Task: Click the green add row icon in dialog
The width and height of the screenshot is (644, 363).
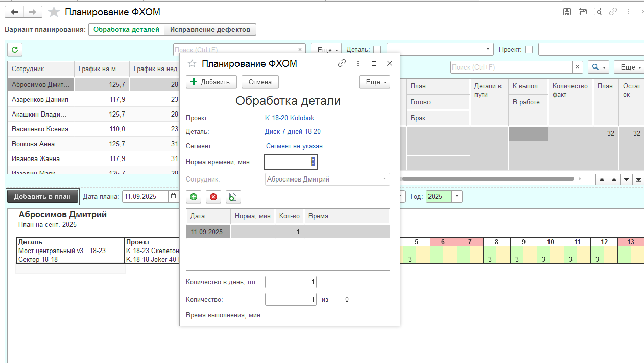Action: point(194,197)
